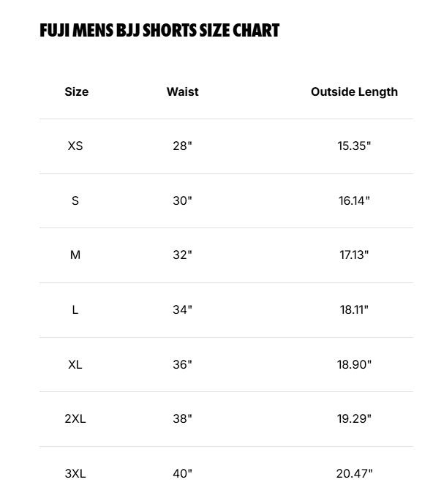Viewport: 433px width, 504px height.
Task: Click the 34" waist value
Action: coord(182,310)
